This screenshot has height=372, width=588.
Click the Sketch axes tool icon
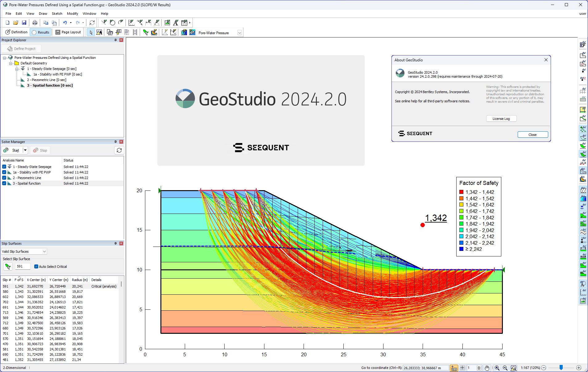click(x=131, y=22)
